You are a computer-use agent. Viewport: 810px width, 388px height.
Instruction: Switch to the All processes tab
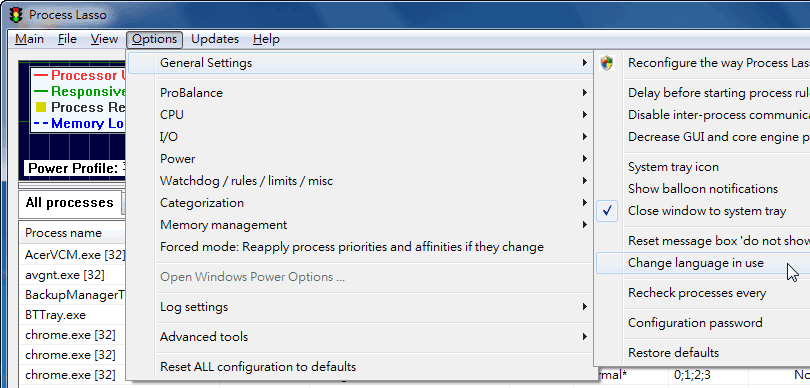pos(69,203)
